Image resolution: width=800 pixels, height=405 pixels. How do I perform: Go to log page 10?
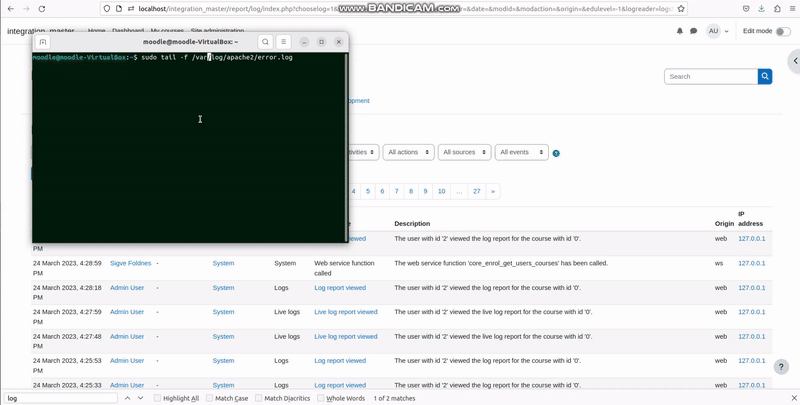(441, 191)
